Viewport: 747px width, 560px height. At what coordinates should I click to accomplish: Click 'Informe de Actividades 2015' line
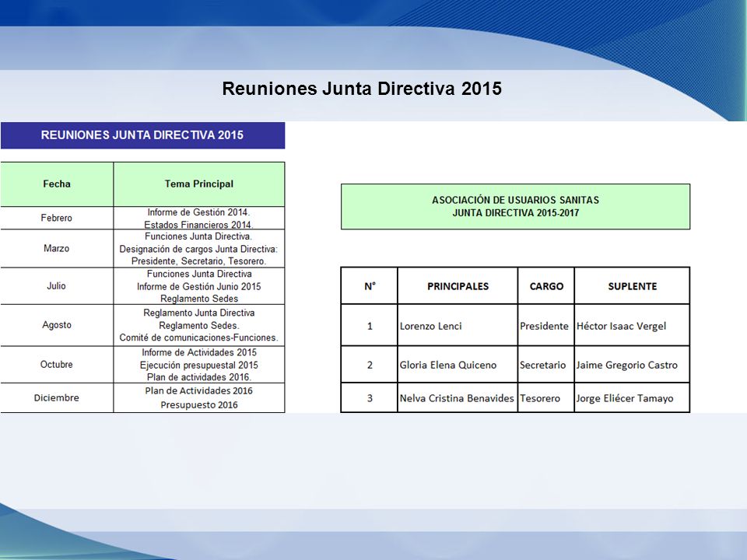coord(199,353)
